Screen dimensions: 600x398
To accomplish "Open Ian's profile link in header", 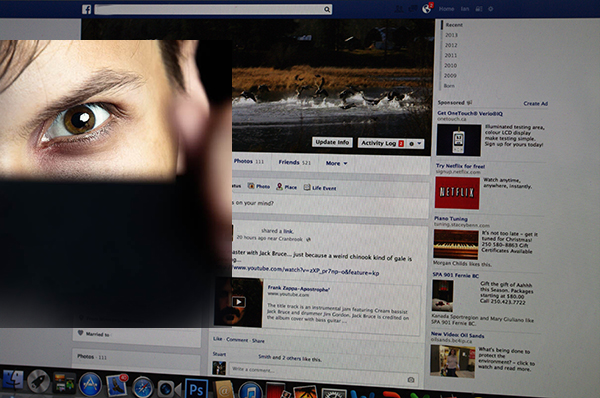I will click(465, 9).
